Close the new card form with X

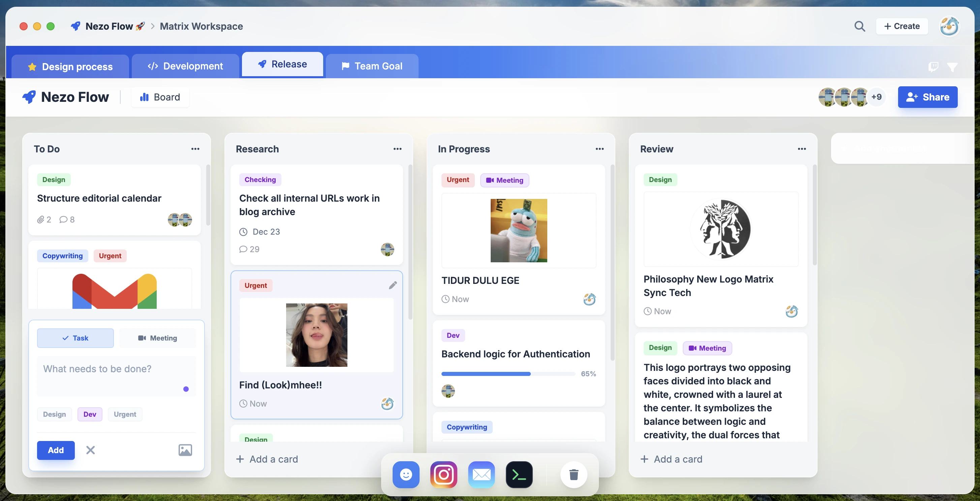click(91, 450)
